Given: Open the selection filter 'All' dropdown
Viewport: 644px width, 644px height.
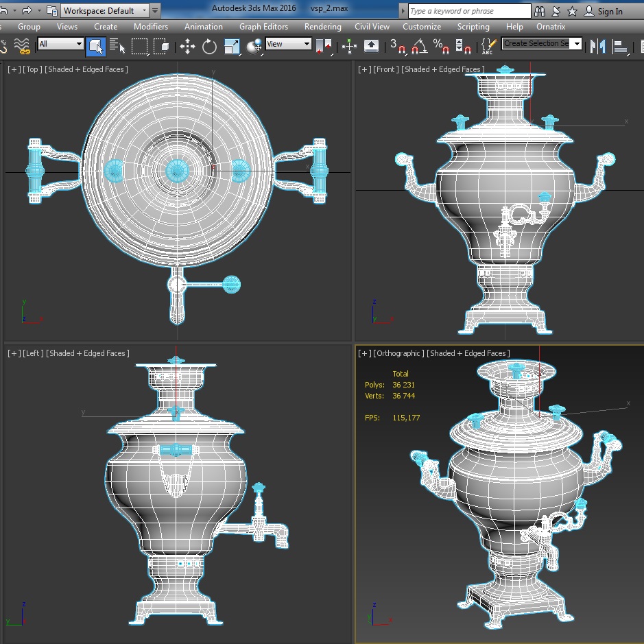Looking at the screenshot, I should (60, 44).
